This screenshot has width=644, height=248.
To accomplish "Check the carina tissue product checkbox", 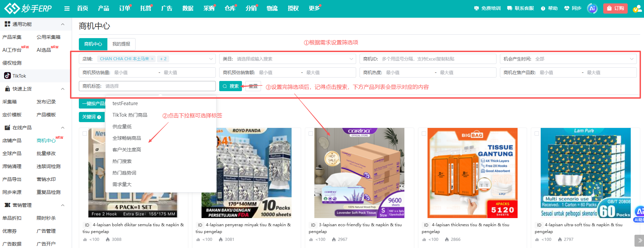I will click(x=311, y=134).
